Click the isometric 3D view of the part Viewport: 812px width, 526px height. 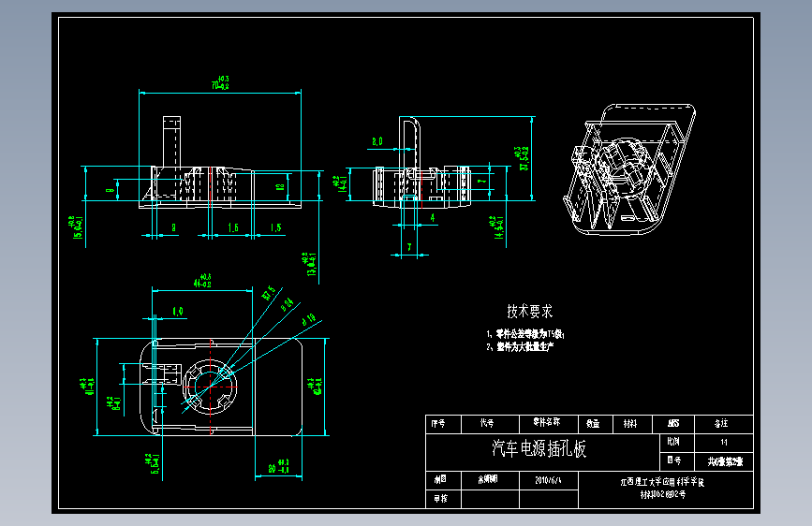tap(628, 169)
